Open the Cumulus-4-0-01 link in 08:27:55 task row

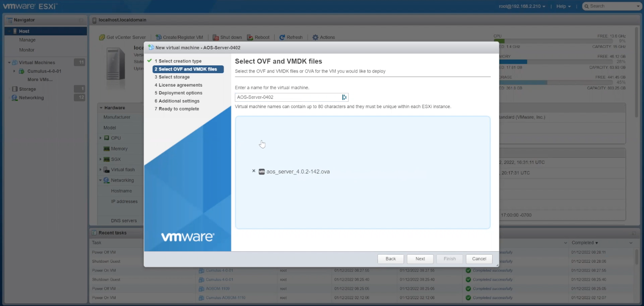pos(219,270)
